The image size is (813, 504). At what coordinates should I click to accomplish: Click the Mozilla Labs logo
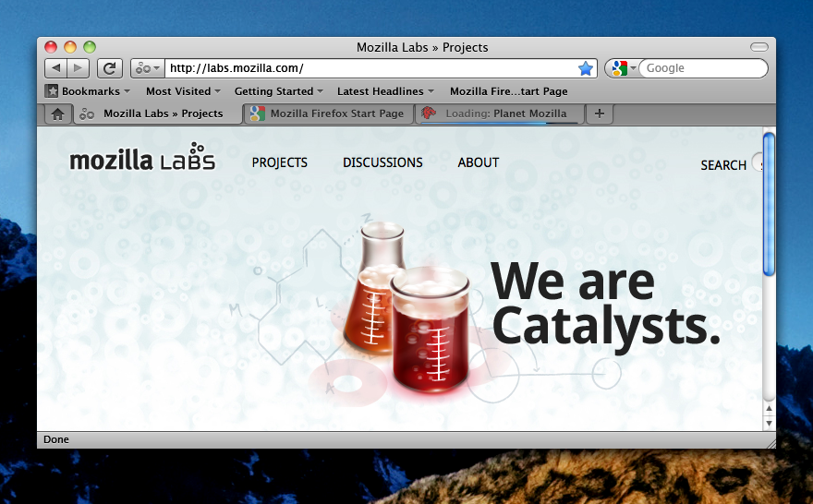pos(142,159)
